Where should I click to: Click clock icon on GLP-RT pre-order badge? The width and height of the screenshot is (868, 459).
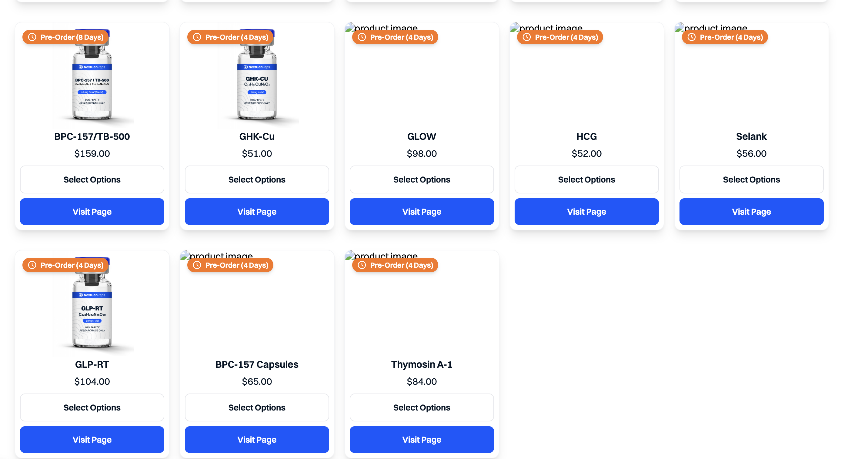(x=32, y=265)
